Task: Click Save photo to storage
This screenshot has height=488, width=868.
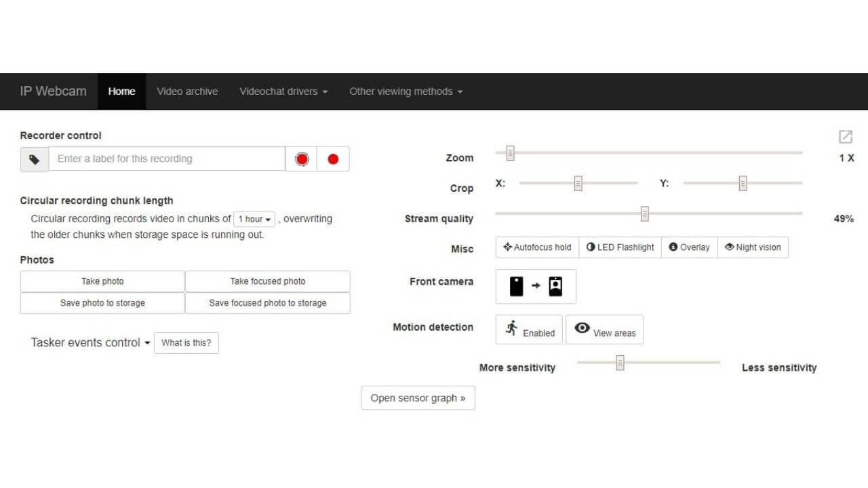Action: point(102,303)
